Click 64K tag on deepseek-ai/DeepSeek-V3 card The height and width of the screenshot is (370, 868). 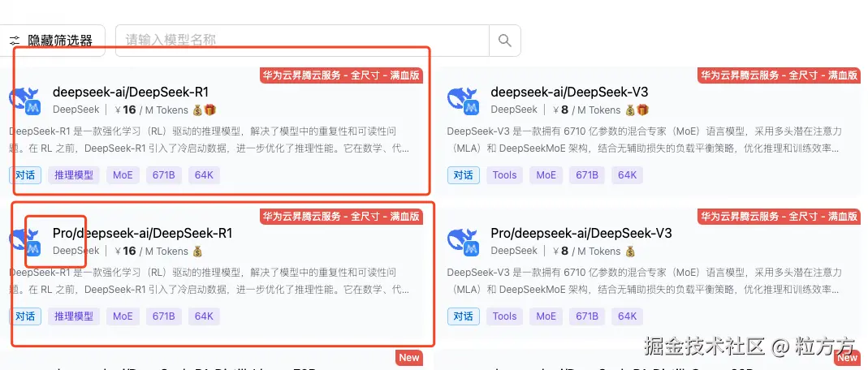627,175
